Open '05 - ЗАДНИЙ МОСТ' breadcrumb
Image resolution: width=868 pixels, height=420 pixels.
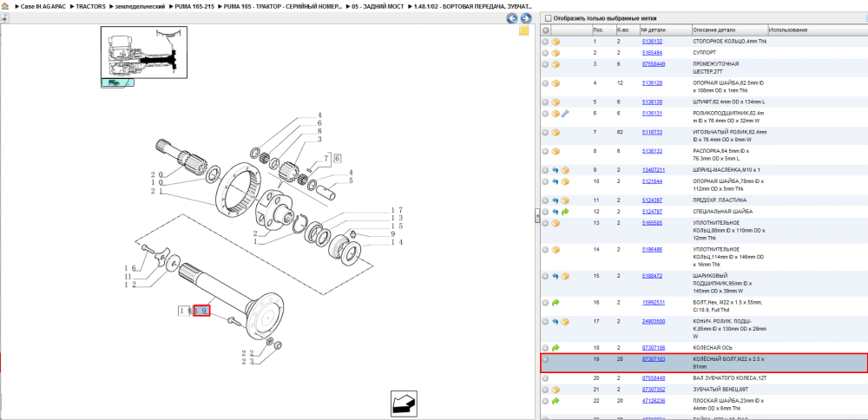pyautogui.click(x=375, y=6)
